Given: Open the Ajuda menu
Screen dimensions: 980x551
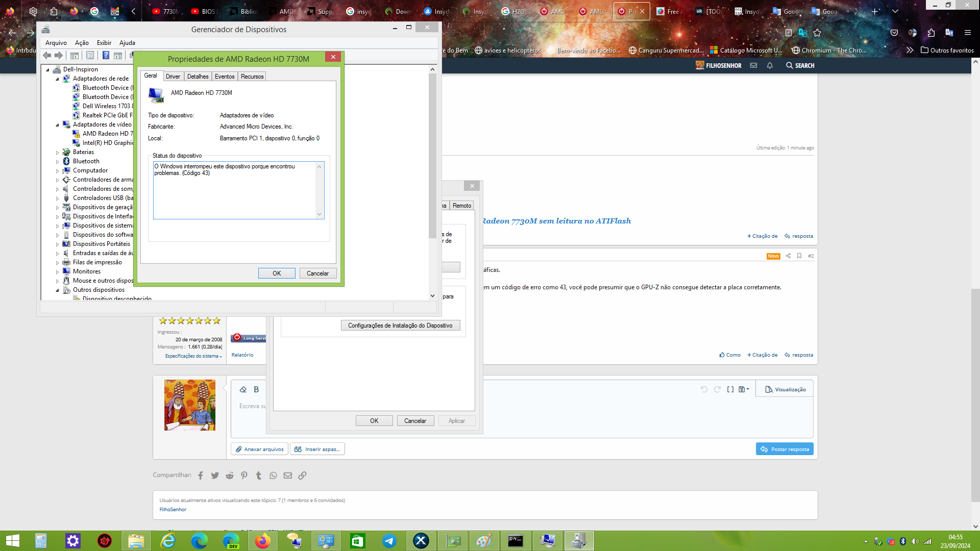Looking at the screenshot, I should [127, 43].
